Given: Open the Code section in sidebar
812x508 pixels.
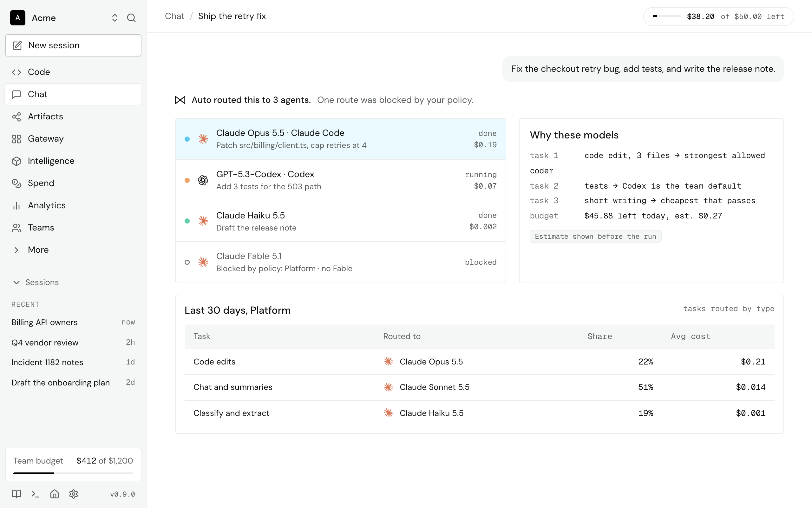Looking at the screenshot, I should (x=73, y=72).
